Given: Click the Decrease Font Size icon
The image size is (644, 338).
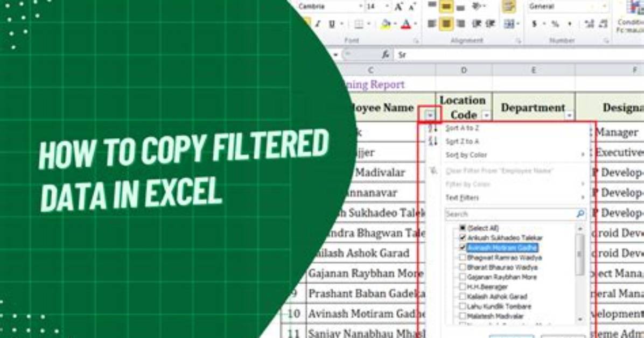Looking at the screenshot, I should point(412,6).
